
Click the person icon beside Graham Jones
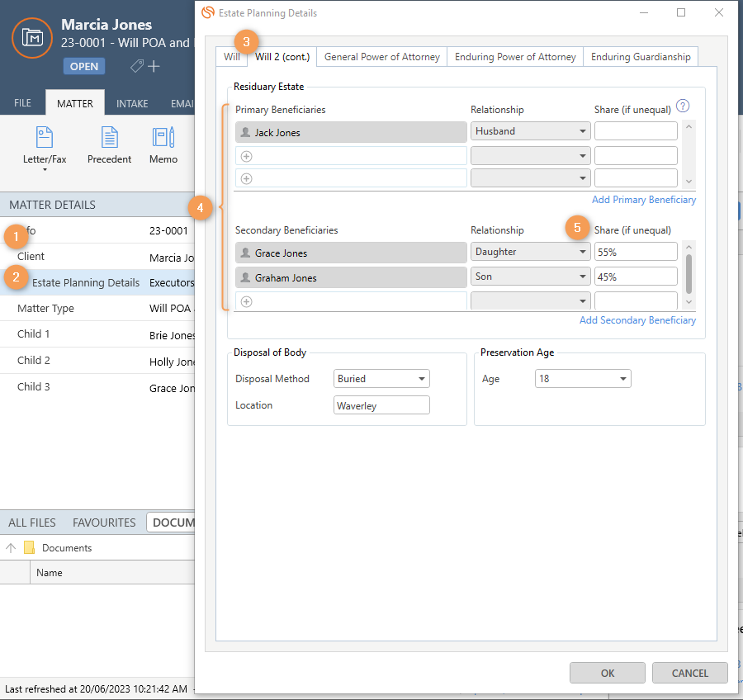click(x=245, y=277)
